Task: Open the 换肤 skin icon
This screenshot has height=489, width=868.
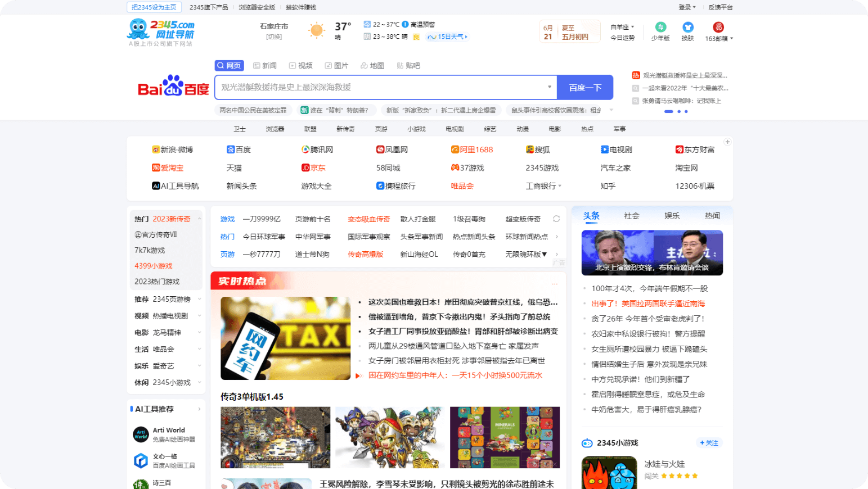Action: pos(687,27)
